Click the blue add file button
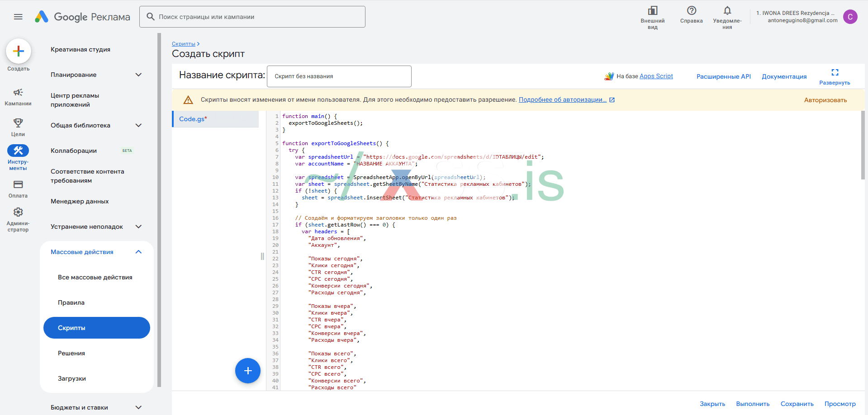The image size is (868, 415). coord(247,371)
